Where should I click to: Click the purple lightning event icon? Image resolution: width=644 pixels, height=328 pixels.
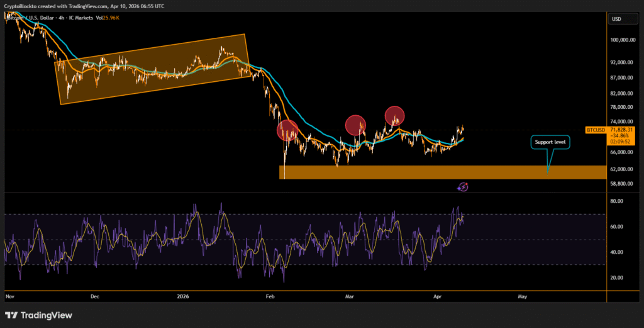click(464, 186)
